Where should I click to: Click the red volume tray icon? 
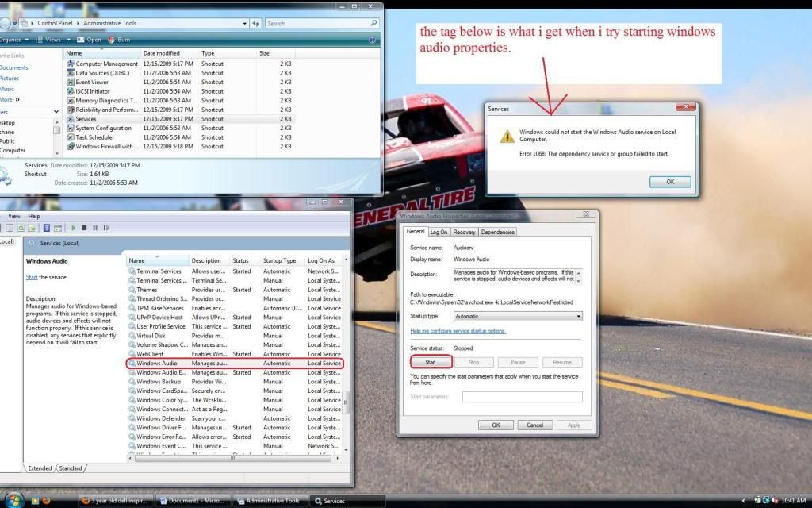(775, 501)
